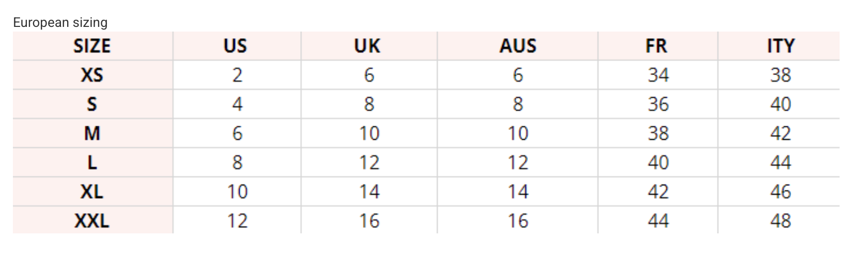Click ITY value 46 in XL row
Image resolution: width=868 pixels, height=267 pixels.
point(780,192)
